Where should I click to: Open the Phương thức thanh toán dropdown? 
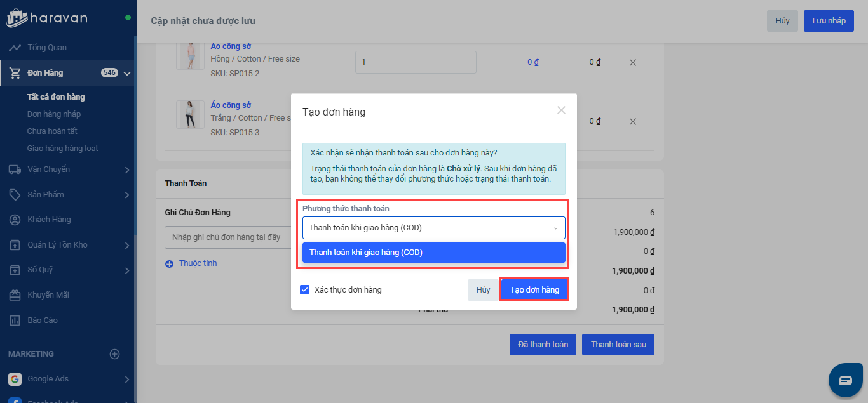[x=433, y=228]
